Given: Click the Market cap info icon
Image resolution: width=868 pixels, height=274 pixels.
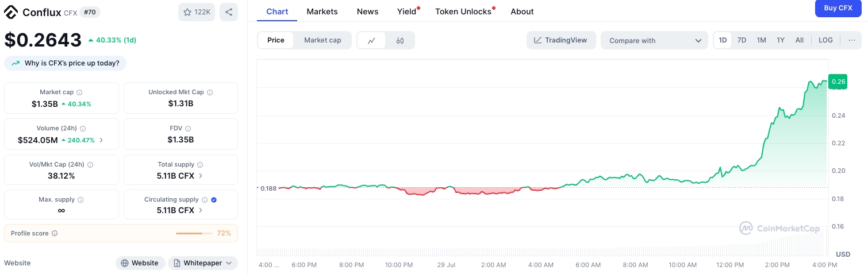Looking at the screenshot, I should pyautogui.click(x=79, y=92).
